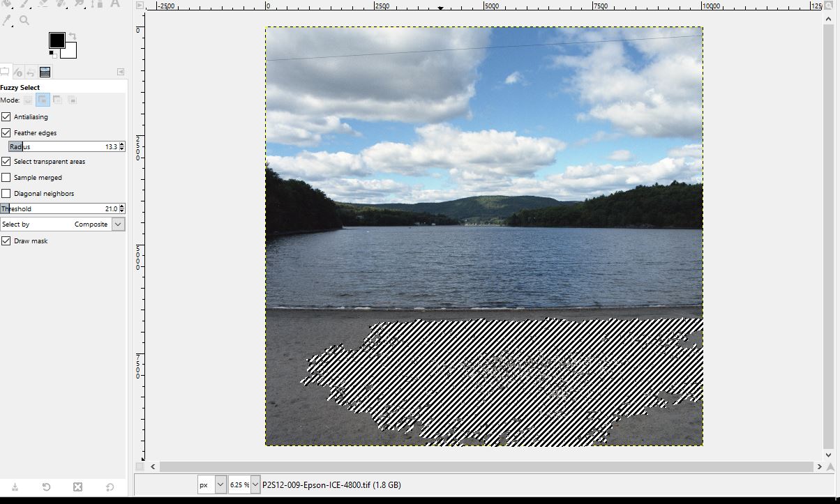Reset colors to default black and white
This screenshot has width=840, height=504.
tap(52, 54)
